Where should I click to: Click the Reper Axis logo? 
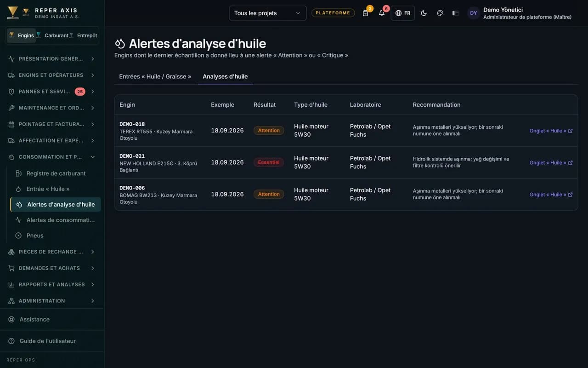pos(13,12)
